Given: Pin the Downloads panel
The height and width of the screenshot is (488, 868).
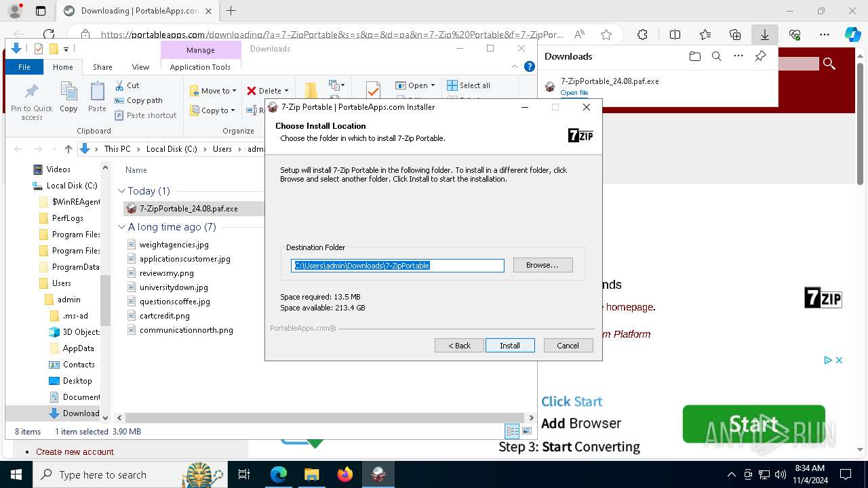Looking at the screenshot, I should coord(760,56).
